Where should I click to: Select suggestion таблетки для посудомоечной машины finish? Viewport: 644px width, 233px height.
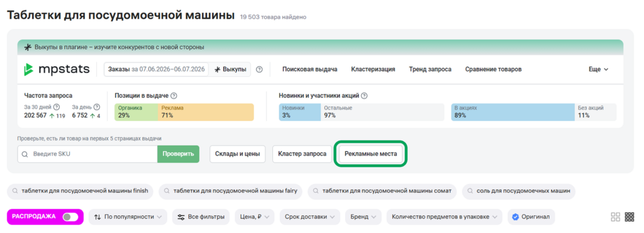[80, 191]
